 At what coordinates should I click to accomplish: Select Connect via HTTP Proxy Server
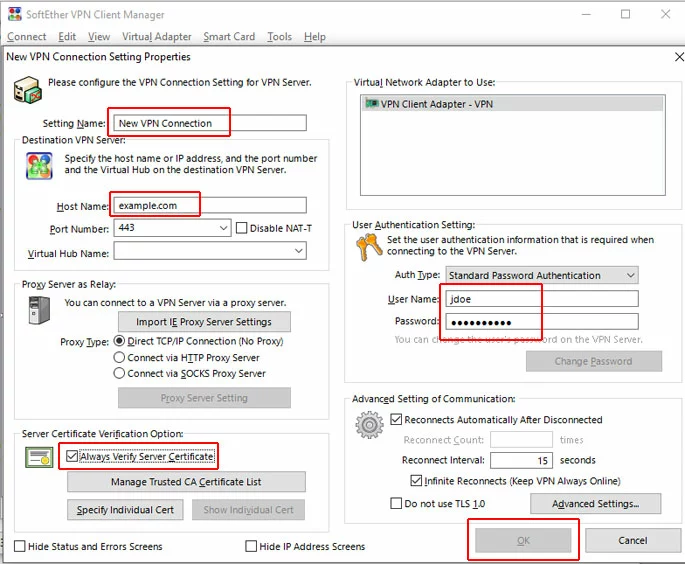120,357
